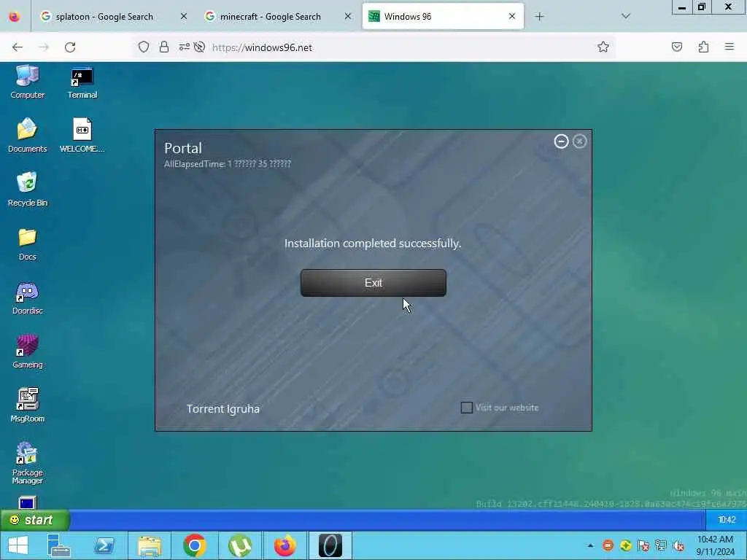Open the Extensions puzzle icon
The height and width of the screenshot is (560, 747).
tap(704, 47)
